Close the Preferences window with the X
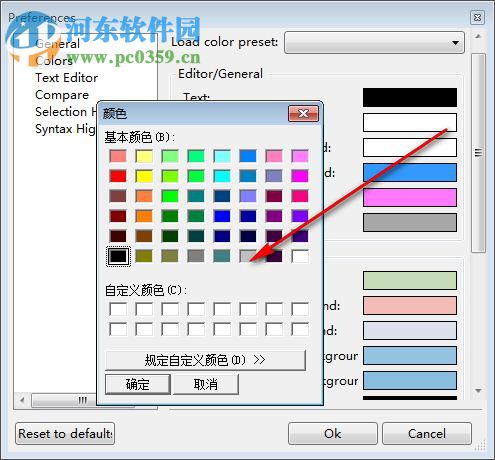The height and width of the screenshot is (460, 495). 477,17
